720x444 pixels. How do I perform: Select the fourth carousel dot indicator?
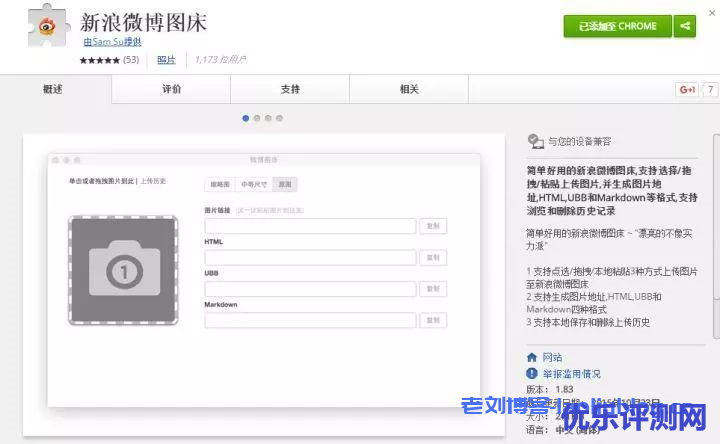279,118
